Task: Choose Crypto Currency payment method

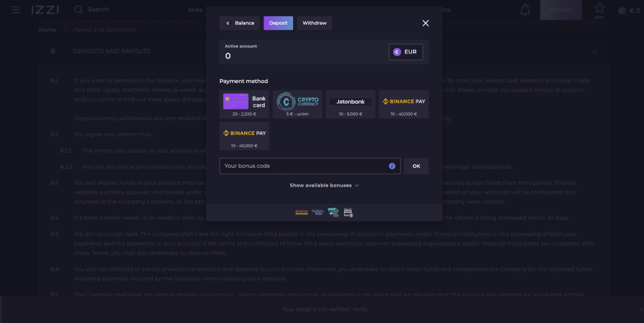Action: pos(298,104)
